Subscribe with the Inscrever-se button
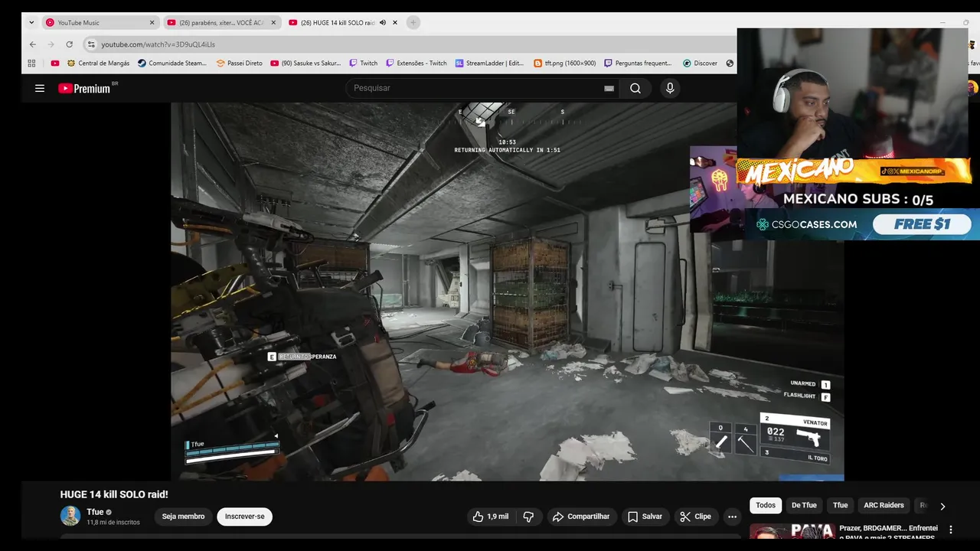Image resolution: width=980 pixels, height=551 pixels. 245,517
